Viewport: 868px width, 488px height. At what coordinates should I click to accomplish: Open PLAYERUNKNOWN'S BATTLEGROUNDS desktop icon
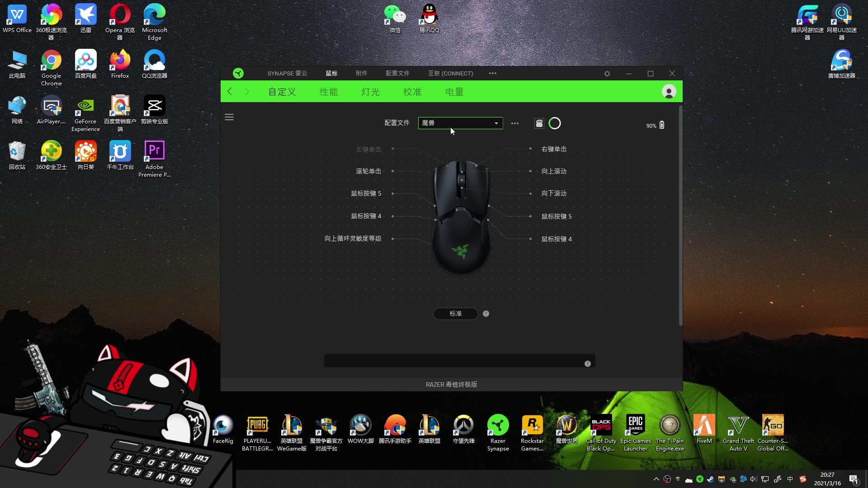click(x=257, y=433)
